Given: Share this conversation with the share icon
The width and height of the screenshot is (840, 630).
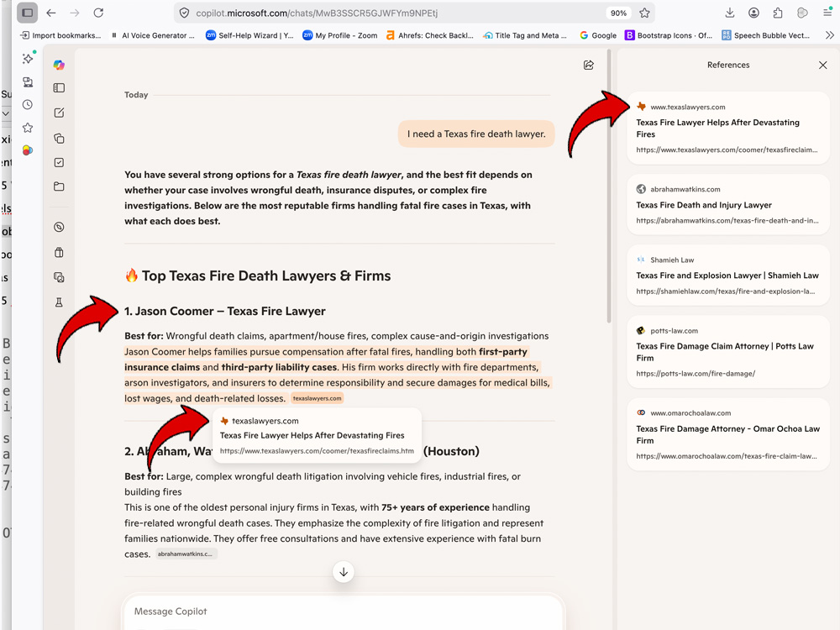Looking at the screenshot, I should [x=588, y=65].
